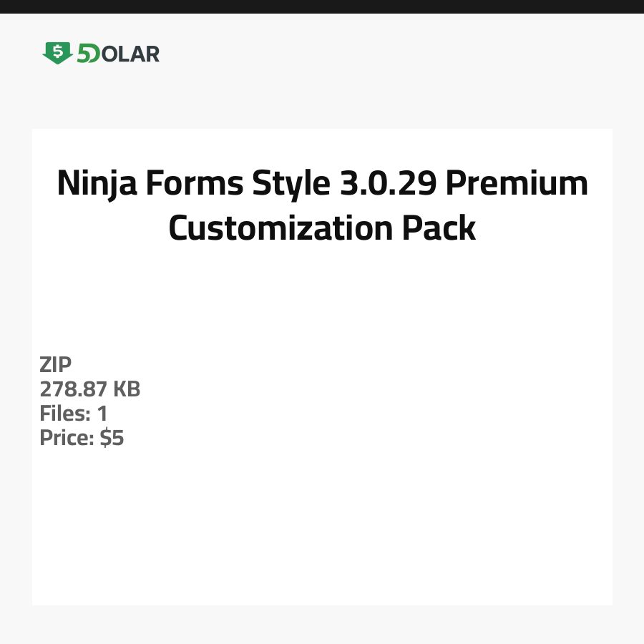Click the ZIP file type label

pyautogui.click(x=56, y=365)
